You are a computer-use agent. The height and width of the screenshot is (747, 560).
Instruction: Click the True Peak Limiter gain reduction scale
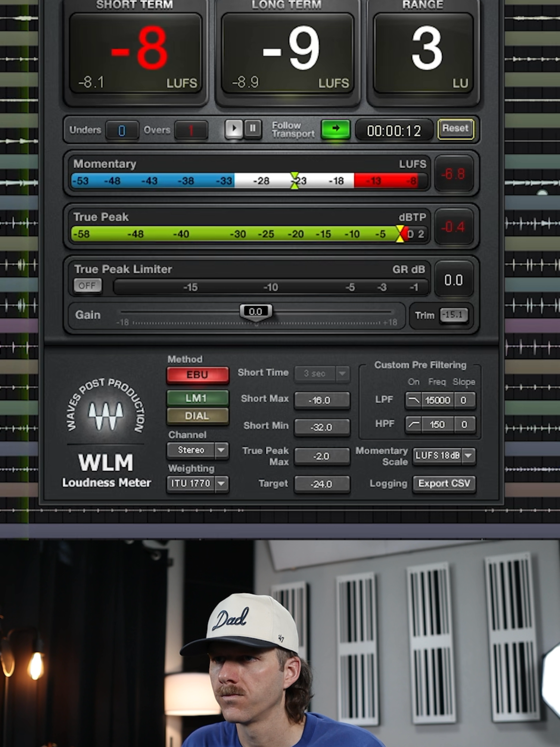point(271,287)
